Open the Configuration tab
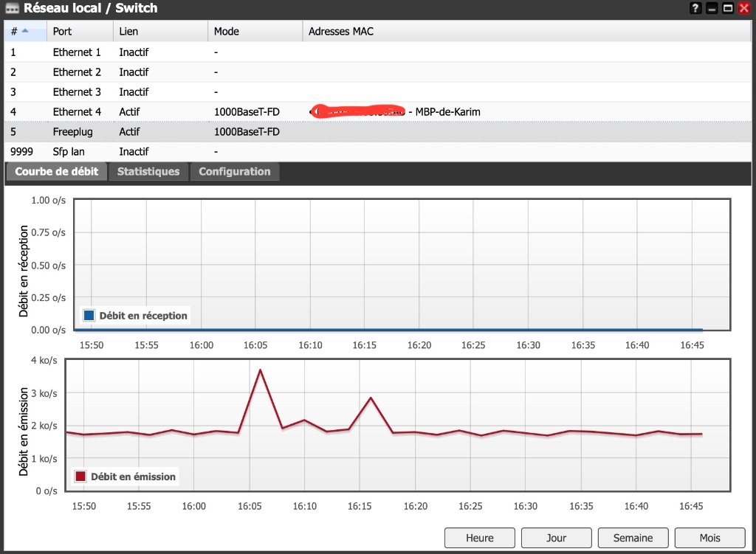 point(235,171)
